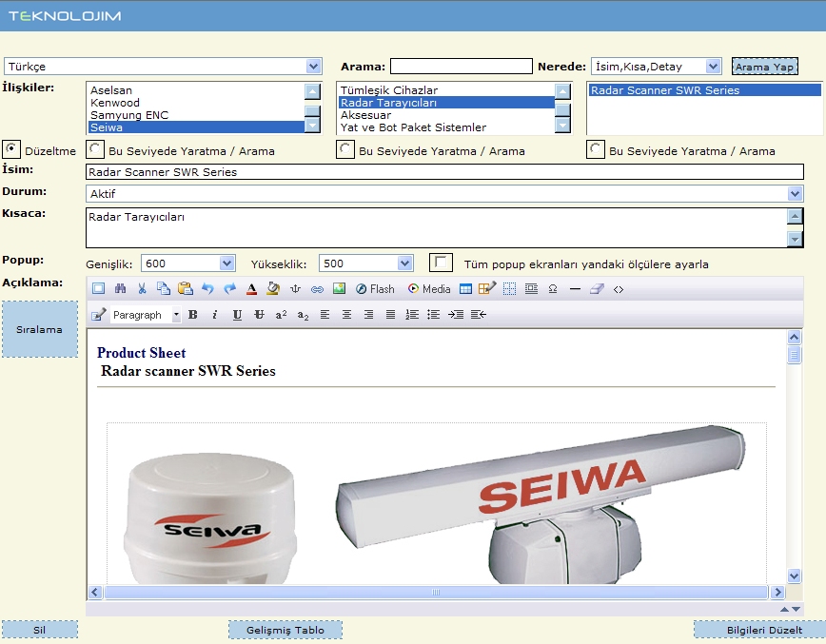Viewport: 826px width, 644px height.
Task: Underline the selected text
Action: (237, 314)
